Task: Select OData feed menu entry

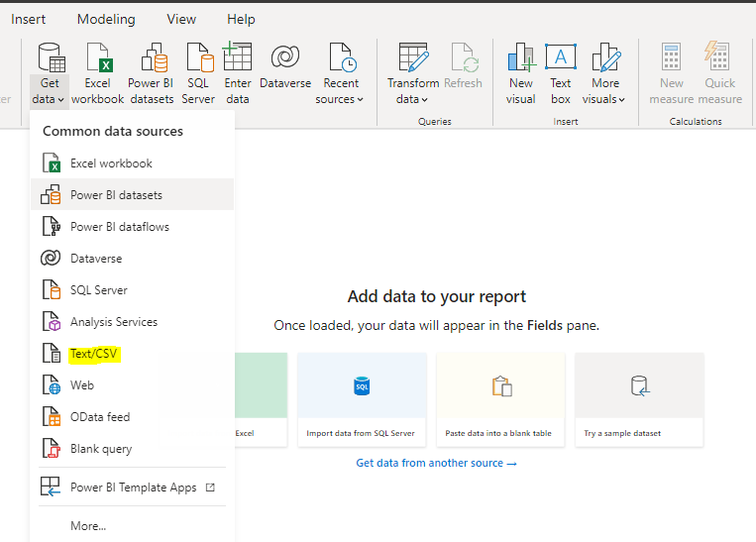Action: [x=132, y=416]
